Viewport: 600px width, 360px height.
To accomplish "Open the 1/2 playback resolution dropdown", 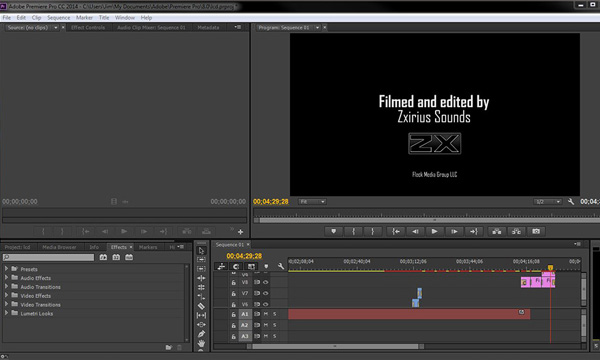I will [x=548, y=202].
